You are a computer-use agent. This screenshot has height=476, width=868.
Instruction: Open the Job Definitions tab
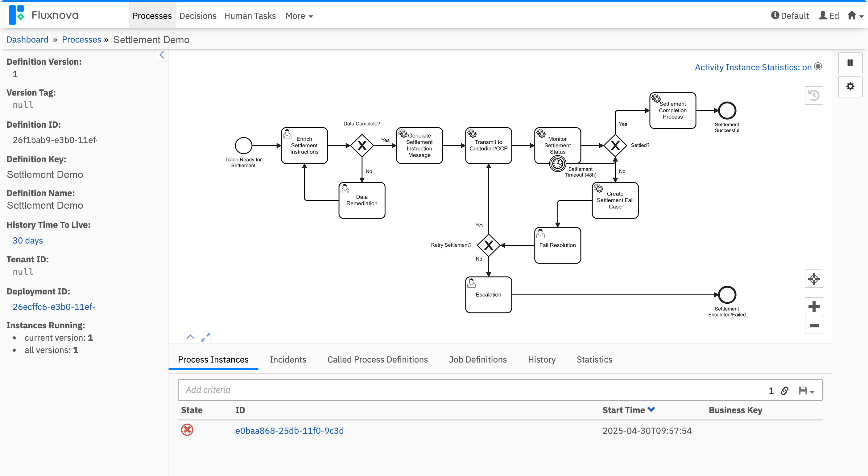point(477,359)
